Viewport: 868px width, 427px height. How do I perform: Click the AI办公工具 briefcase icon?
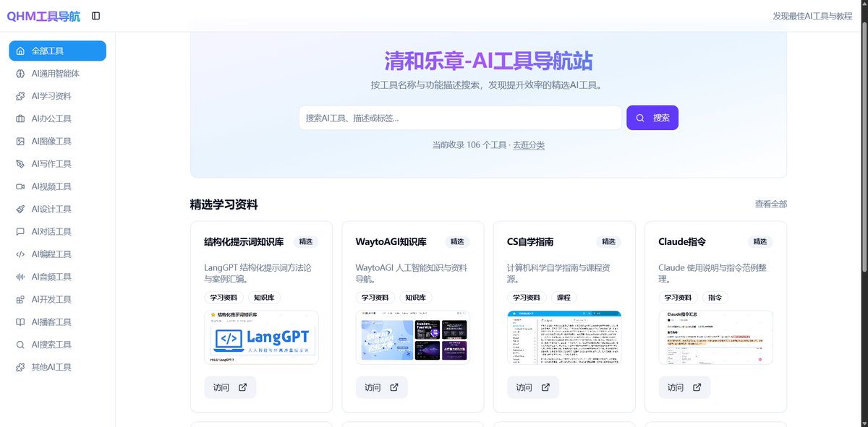point(19,118)
